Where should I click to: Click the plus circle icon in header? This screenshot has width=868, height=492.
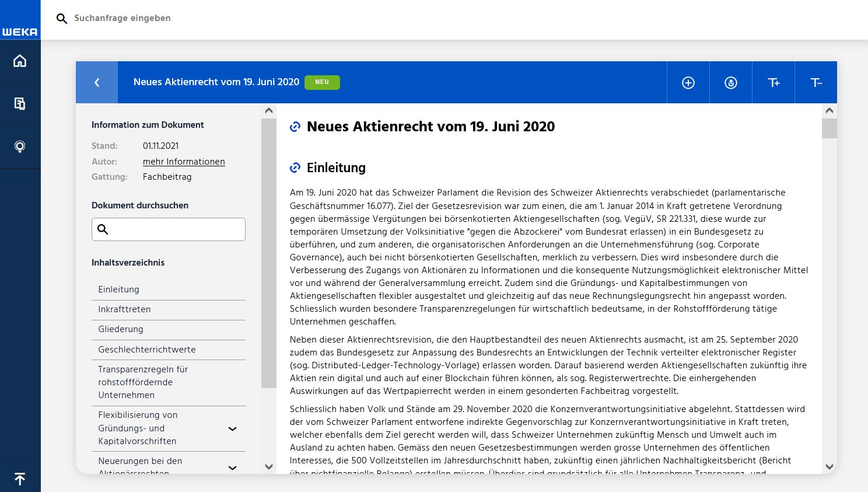coord(688,83)
